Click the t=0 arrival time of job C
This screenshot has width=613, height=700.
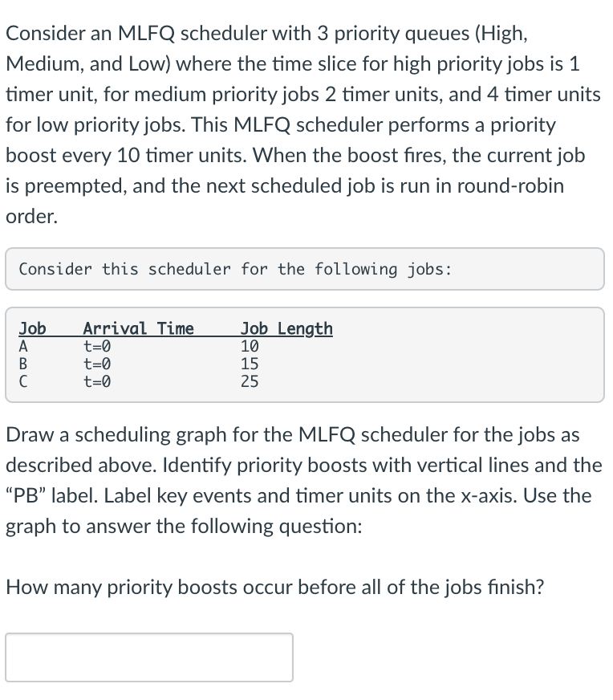point(96,381)
